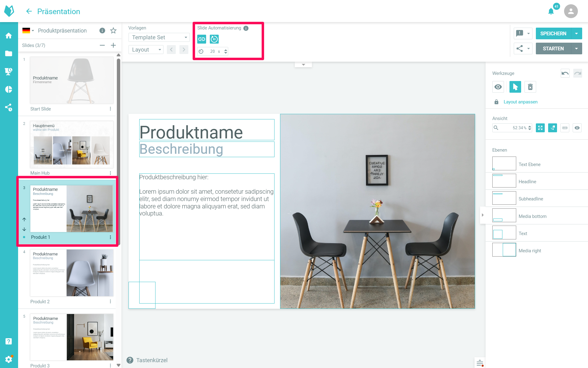Mark presentation as favorite with star

(x=113, y=31)
